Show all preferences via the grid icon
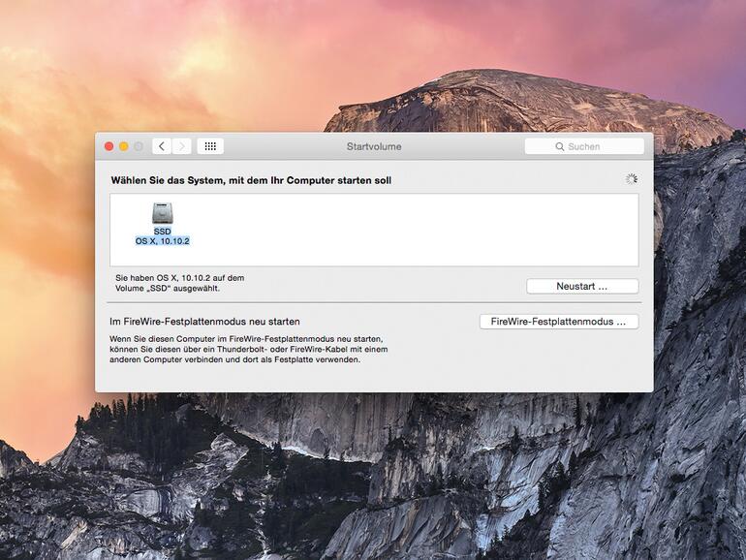This screenshot has height=560, width=746. pos(210,146)
